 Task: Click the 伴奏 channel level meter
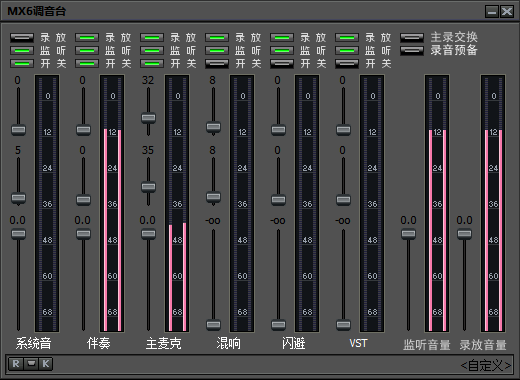[112, 203]
